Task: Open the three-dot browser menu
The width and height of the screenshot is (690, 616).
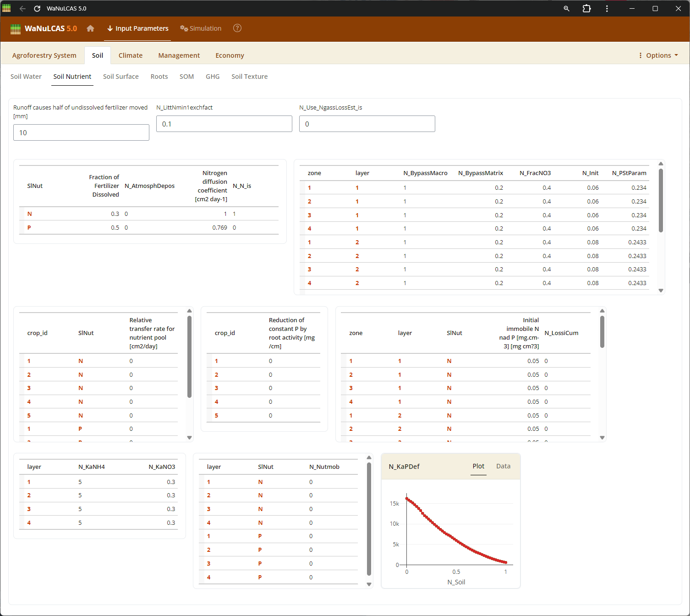Action: coord(607,9)
